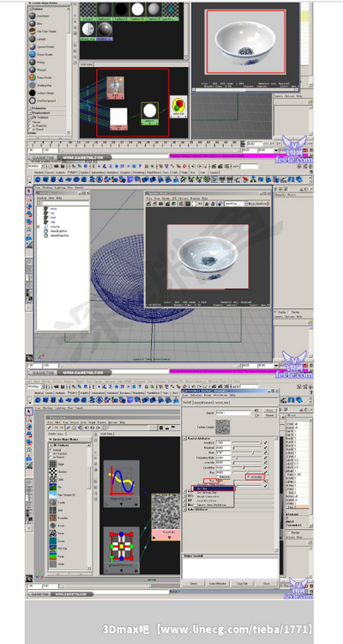The height and width of the screenshot is (644, 343).
Task: Select the place2dTexture node in the work area
Action: [122, 550]
